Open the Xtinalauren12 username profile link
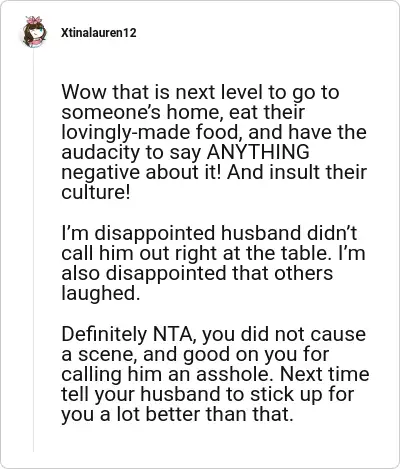 [99, 33]
